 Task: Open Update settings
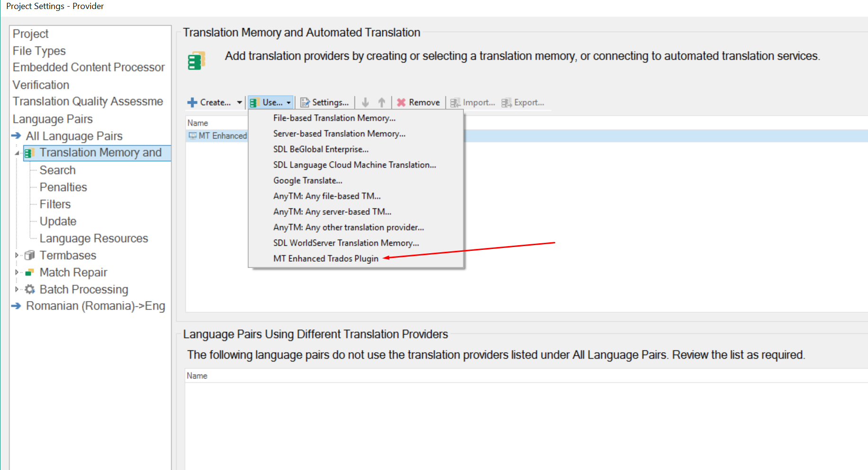click(58, 221)
